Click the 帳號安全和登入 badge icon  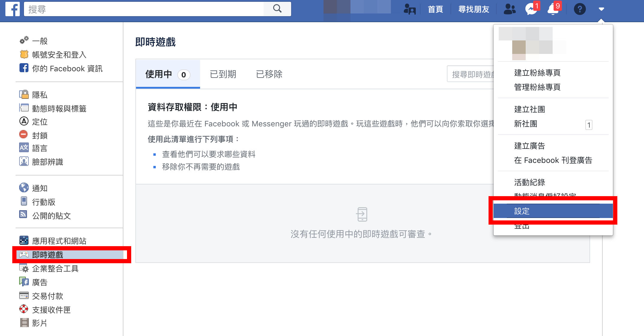[x=24, y=54]
